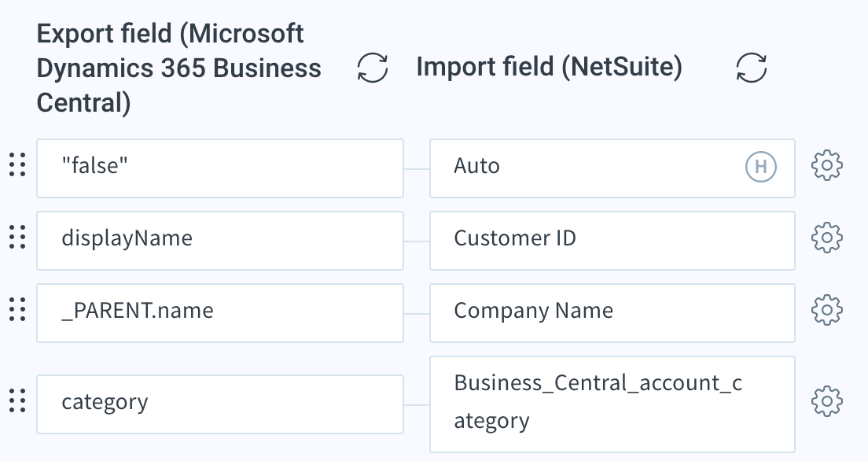The height and width of the screenshot is (461, 868).
Task: Refresh the Microsoft Dynamics export fields
Action: (x=373, y=68)
